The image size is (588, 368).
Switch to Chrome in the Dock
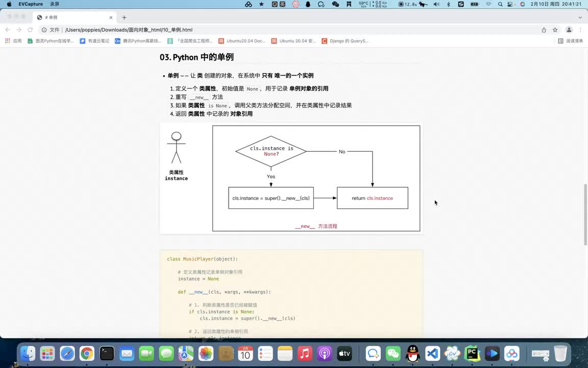point(87,353)
